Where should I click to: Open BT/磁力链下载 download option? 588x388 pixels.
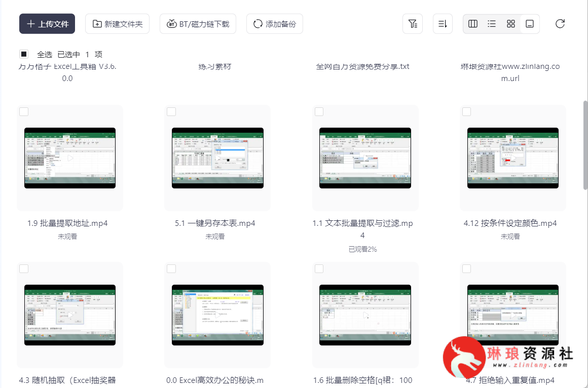coord(198,24)
